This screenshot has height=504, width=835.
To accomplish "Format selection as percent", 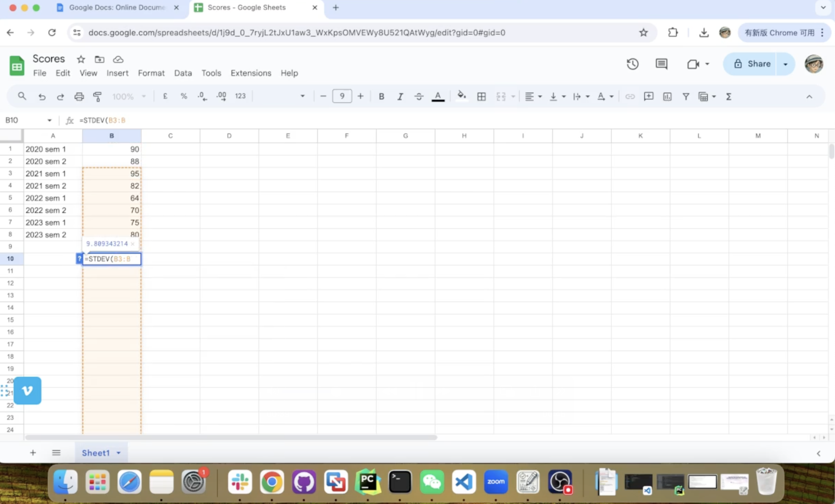I will point(184,97).
